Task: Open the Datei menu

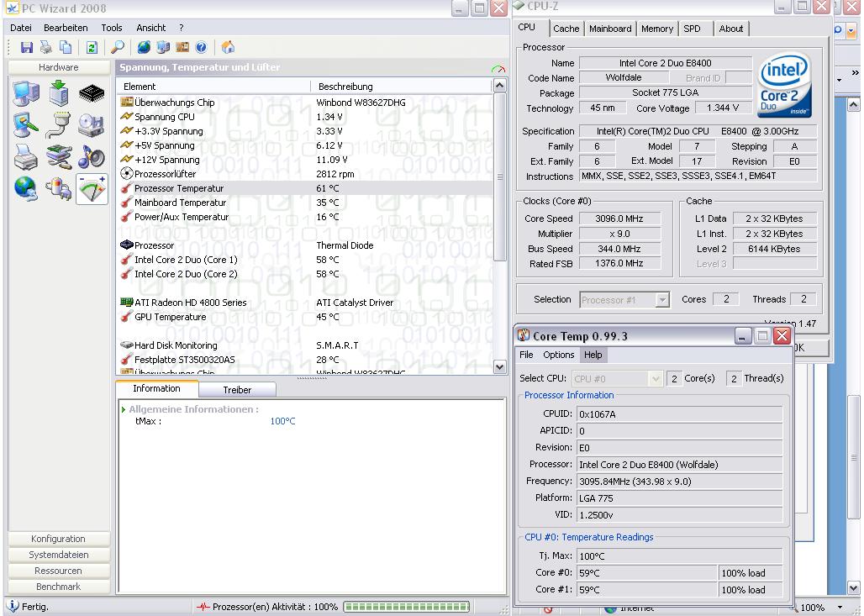Action: coord(21,28)
